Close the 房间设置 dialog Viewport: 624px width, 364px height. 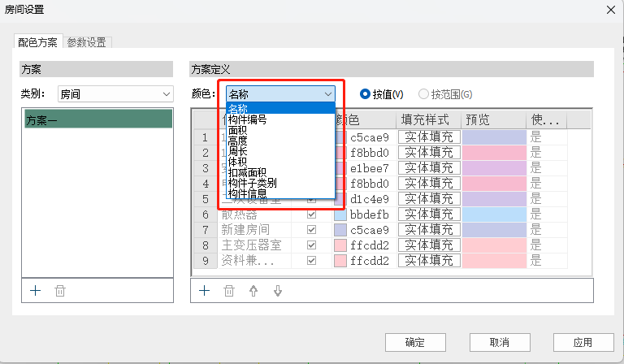611,10
